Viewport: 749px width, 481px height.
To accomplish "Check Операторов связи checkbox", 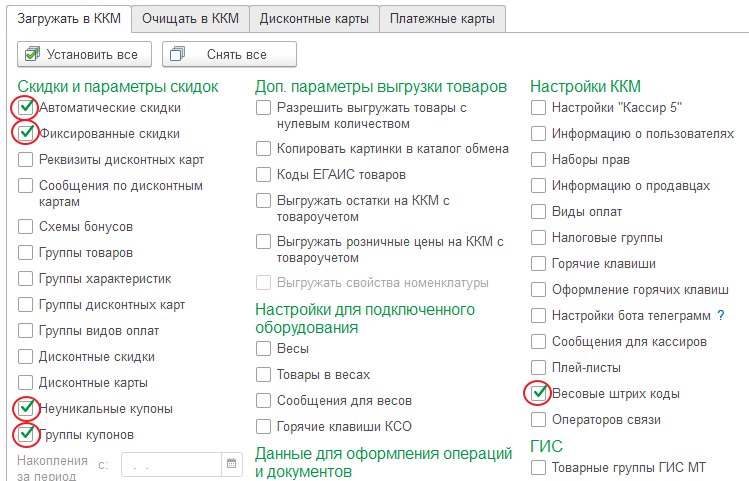I will point(538,419).
